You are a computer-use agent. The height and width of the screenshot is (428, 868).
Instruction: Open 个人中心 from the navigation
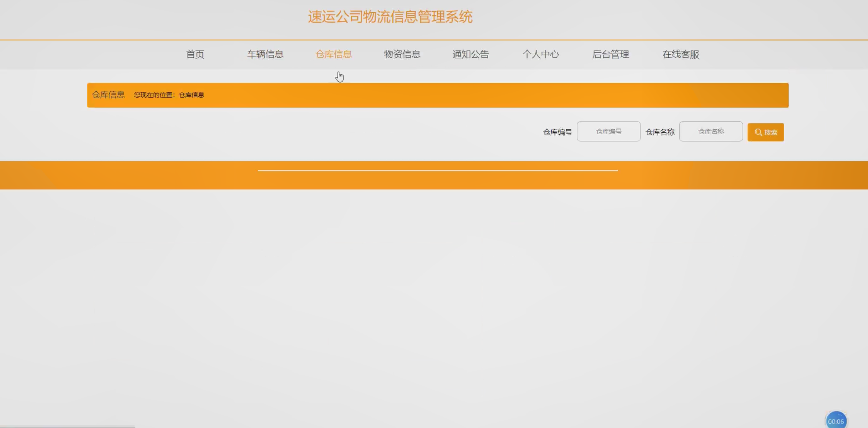pos(540,54)
